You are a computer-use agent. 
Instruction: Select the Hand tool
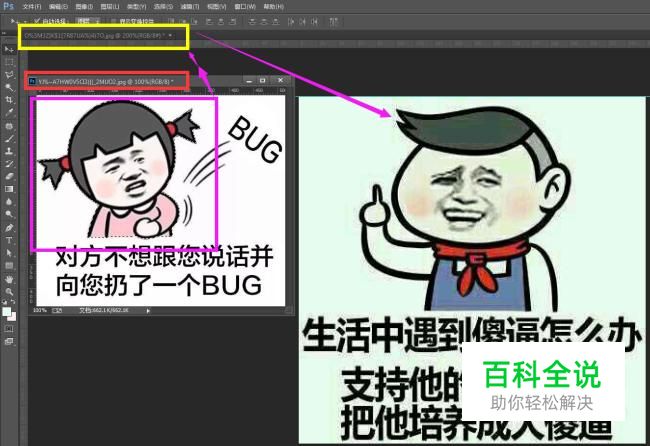tap(9, 279)
